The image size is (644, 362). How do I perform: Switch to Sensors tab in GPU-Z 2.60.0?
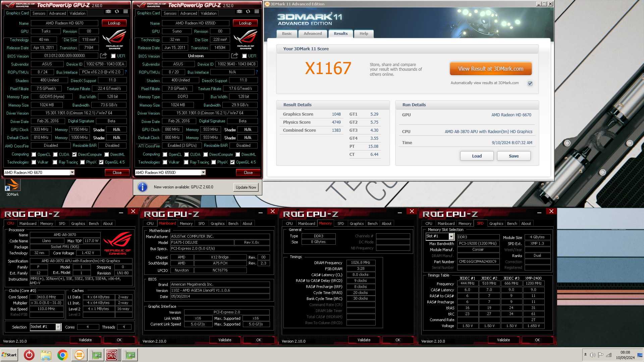[x=39, y=13]
